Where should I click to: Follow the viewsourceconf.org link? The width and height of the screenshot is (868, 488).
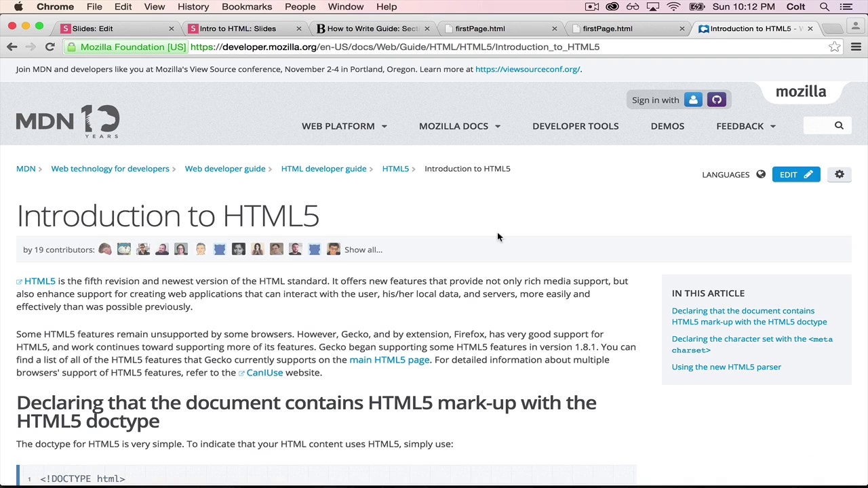pos(528,69)
